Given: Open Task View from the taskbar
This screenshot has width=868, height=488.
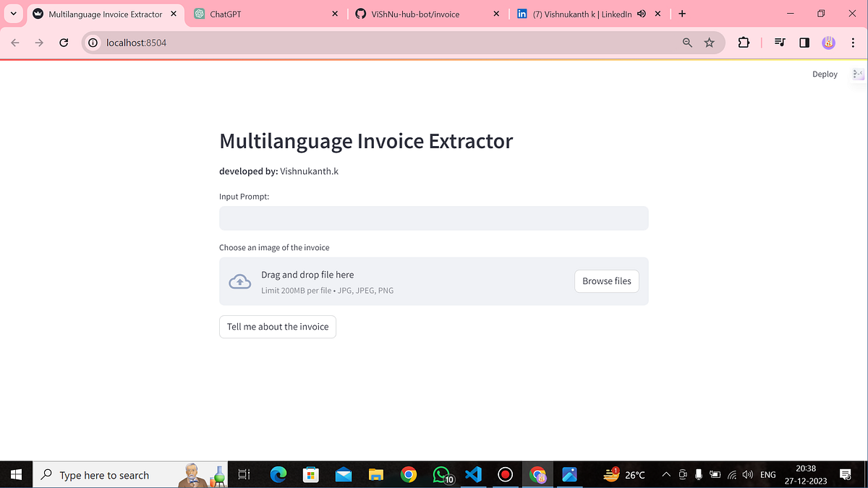Looking at the screenshot, I should click(x=243, y=475).
